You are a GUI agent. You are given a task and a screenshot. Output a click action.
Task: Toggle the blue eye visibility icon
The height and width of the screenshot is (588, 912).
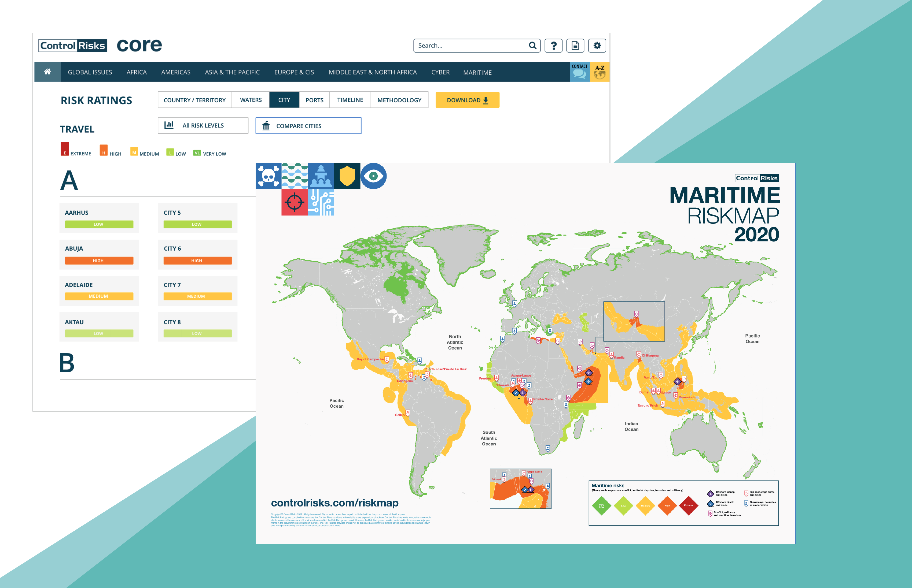coord(373,176)
